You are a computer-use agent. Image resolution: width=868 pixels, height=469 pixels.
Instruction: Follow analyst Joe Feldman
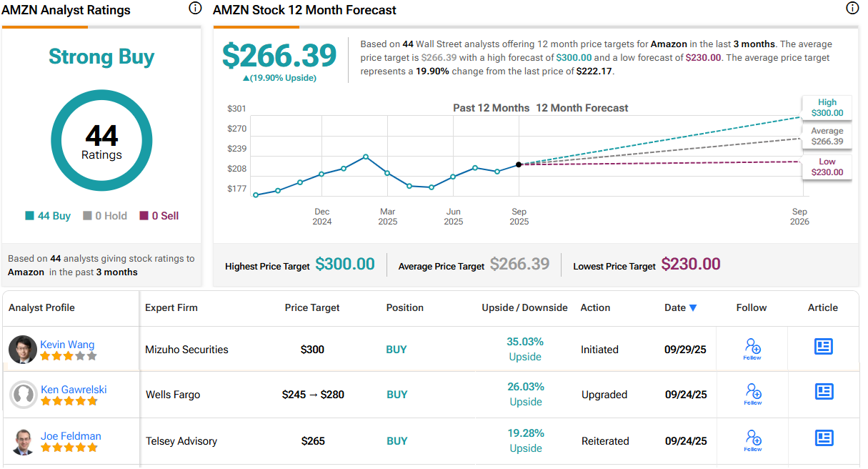point(752,440)
